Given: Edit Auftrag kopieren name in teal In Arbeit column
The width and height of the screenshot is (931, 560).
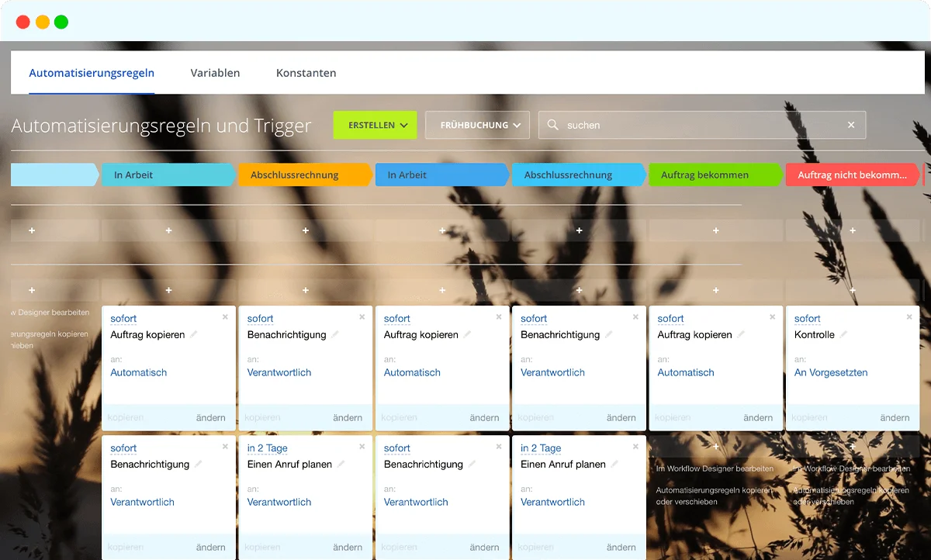Looking at the screenshot, I should (194, 334).
